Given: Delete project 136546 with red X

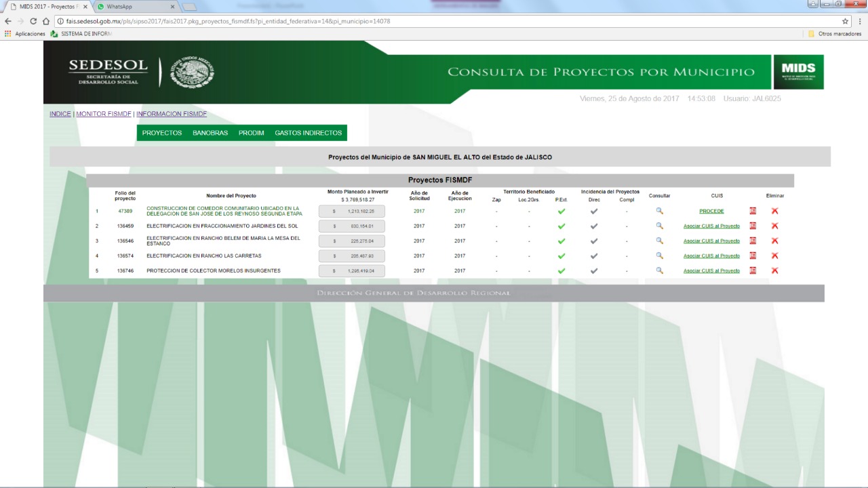Looking at the screenshot, I should tap(774, 241).
